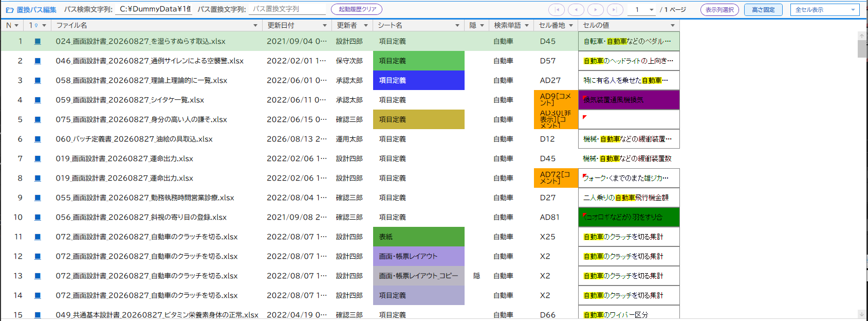868x321 pixels.
Task: Open the セルの値 column filter arrow
Action: (x=673, y=25)
